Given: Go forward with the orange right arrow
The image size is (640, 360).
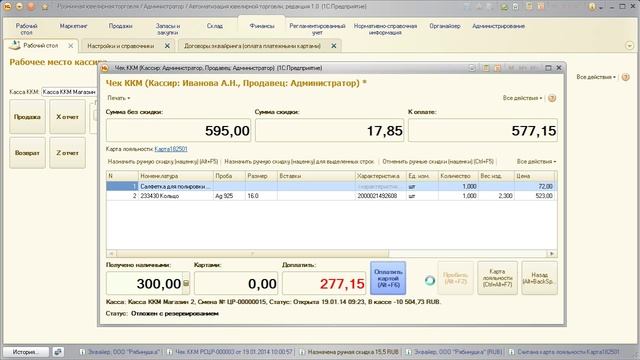Looking at the screenshot, I should tap(31, 7).
